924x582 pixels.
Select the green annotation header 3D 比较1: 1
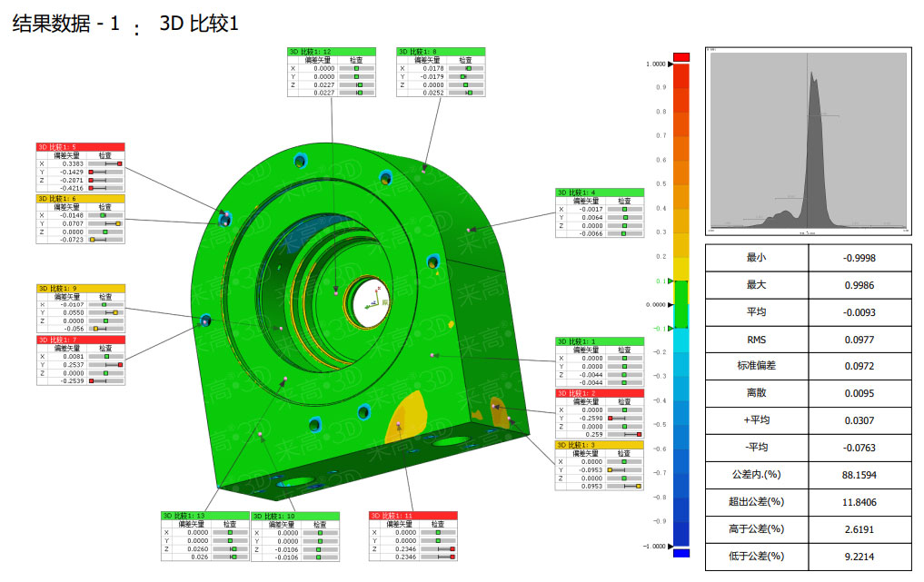(599, 341)
